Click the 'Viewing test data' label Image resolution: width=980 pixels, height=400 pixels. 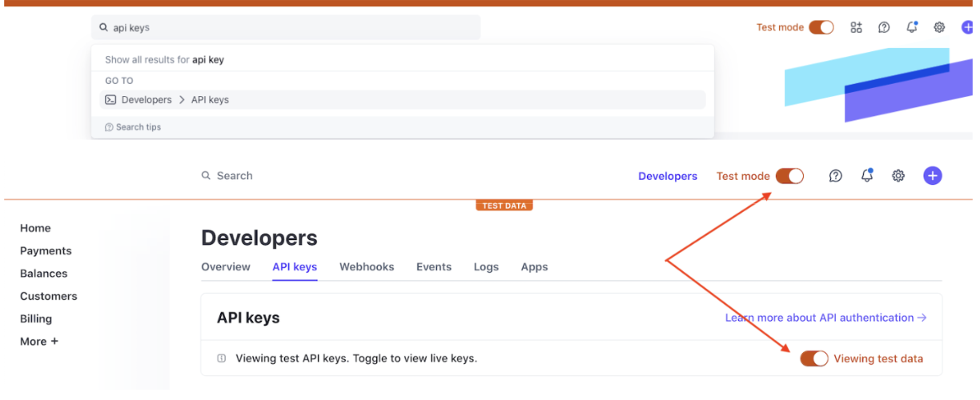tap(878, 358)
